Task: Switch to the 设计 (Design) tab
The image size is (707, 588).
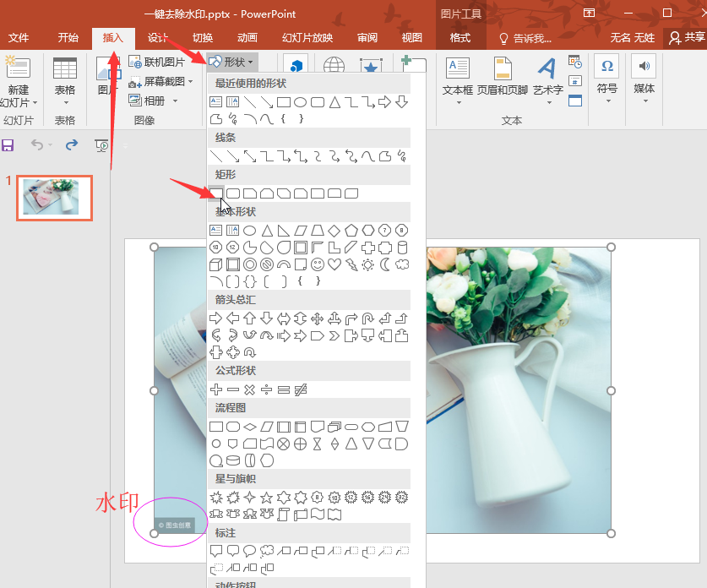Action: click(x=157, y=38)
